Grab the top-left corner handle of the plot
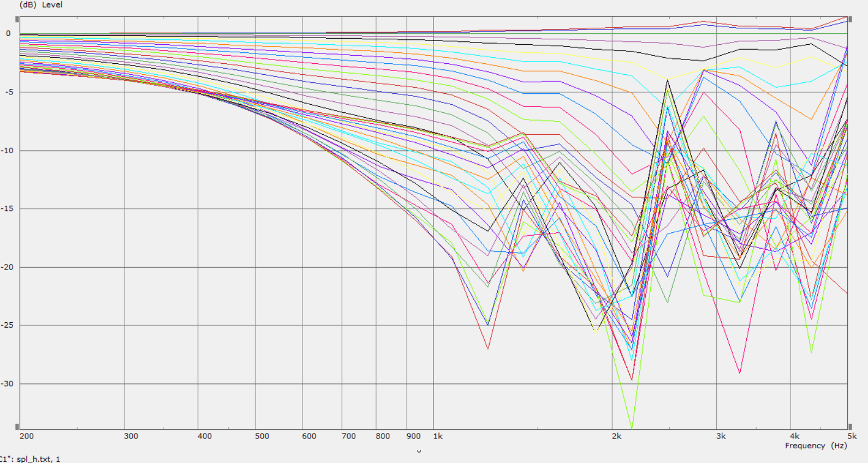The image size is (868, 463). [17, 19]
